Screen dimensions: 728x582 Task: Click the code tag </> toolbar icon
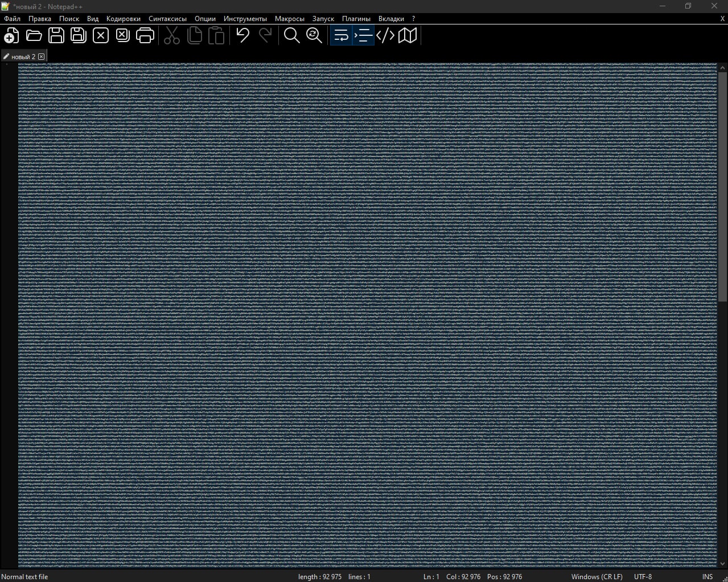coord(385,36)
